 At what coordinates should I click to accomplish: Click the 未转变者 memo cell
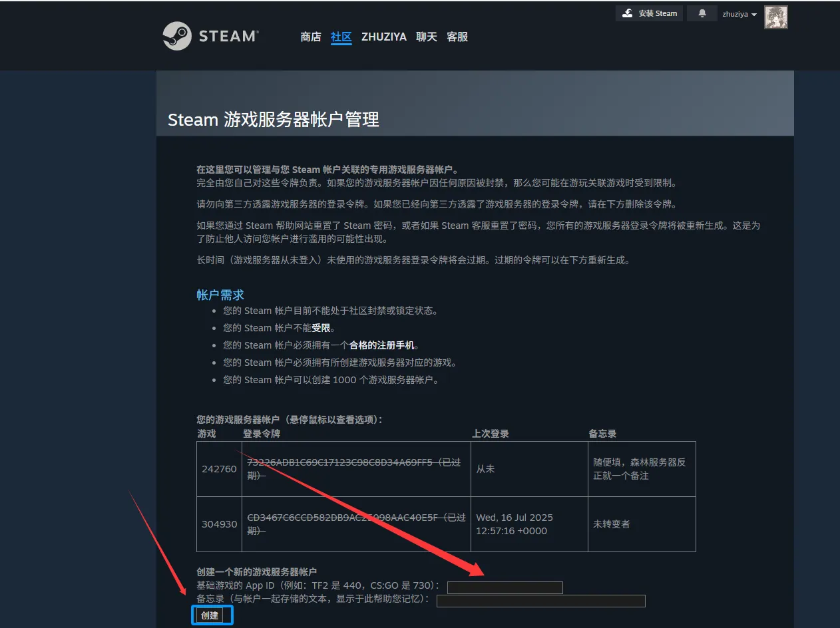(x=612, y=524)
